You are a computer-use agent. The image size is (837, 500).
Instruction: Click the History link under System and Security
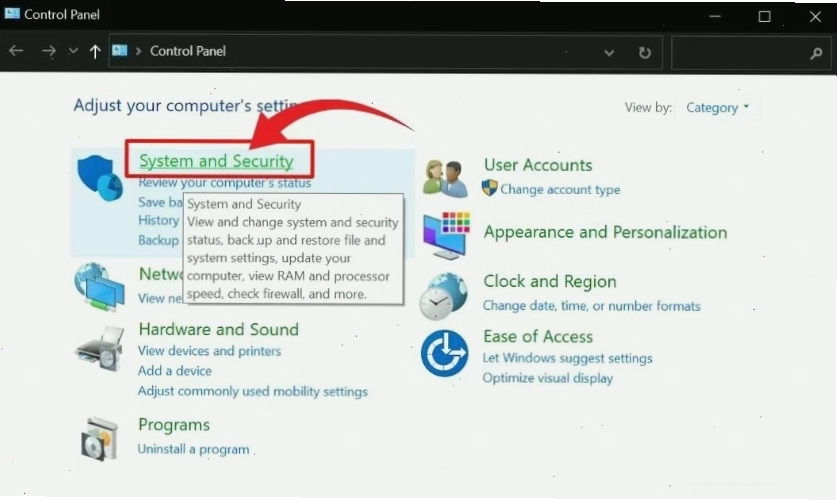(x=159, y=220)
